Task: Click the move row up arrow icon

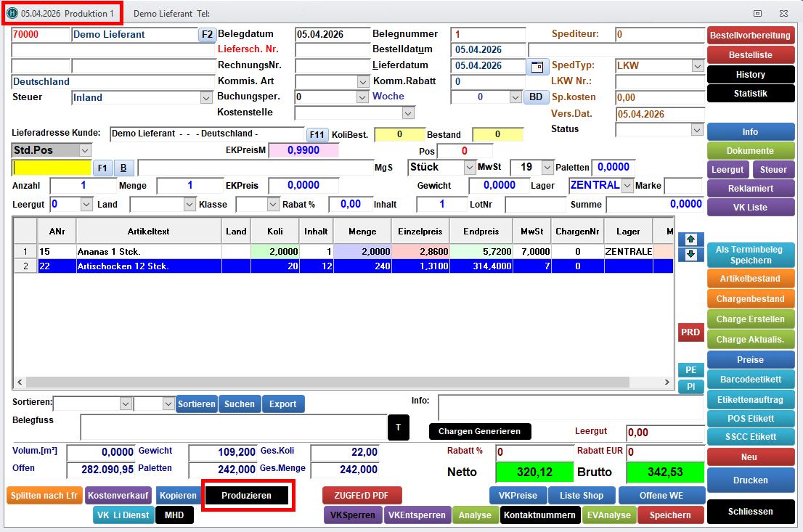Action: (x=690, y=239)
